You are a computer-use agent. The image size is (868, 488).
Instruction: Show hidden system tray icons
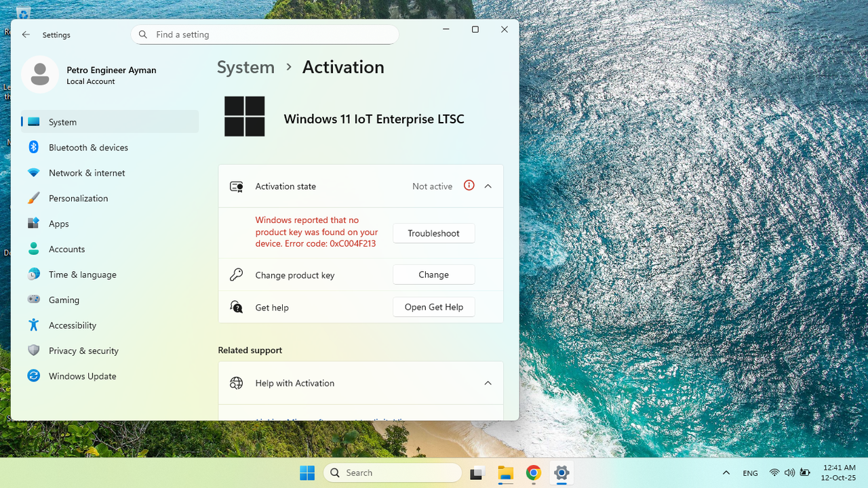point(726,473)
